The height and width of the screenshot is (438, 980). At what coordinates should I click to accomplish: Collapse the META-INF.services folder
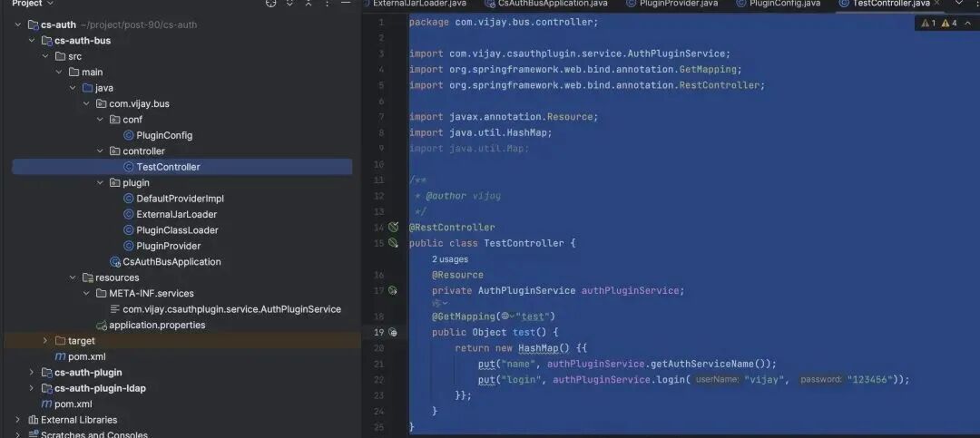click(x=86, y=293)
